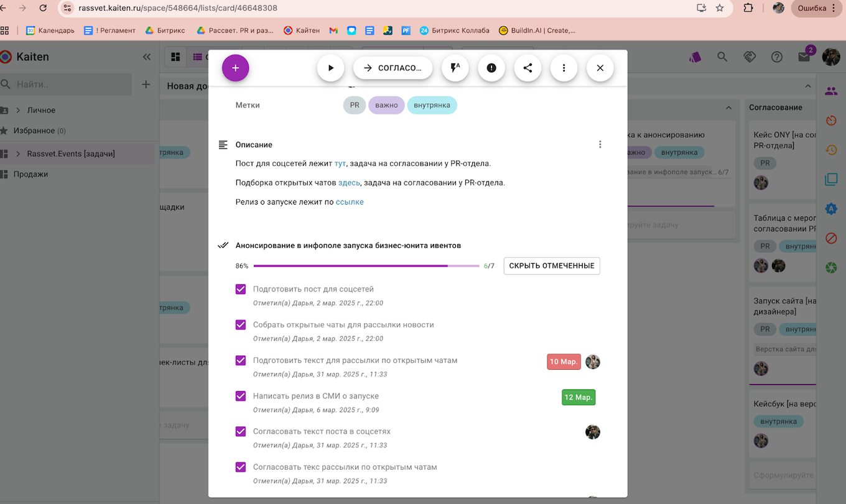Click the blue badge A icon
846x504 pixels.
[831, 209]
